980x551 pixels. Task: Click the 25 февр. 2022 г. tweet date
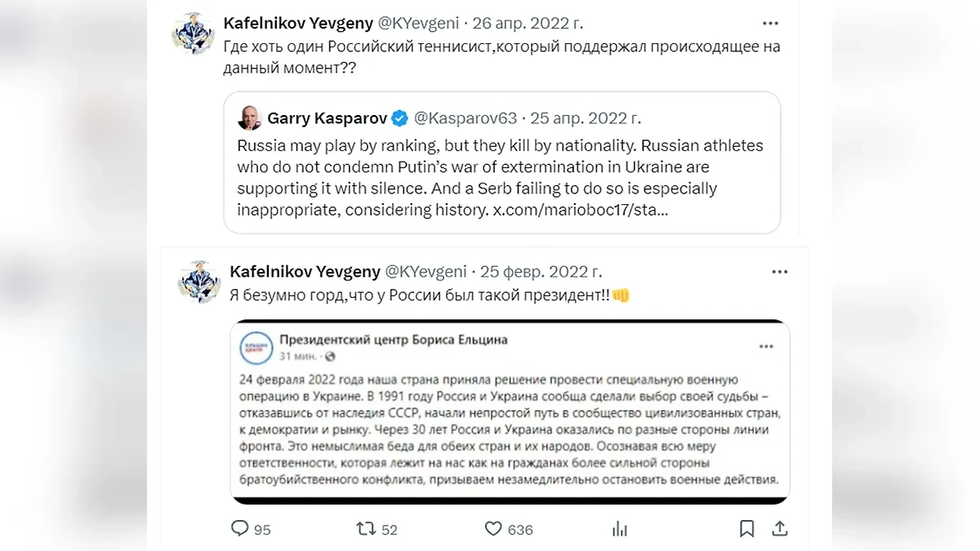pos(541,271)
